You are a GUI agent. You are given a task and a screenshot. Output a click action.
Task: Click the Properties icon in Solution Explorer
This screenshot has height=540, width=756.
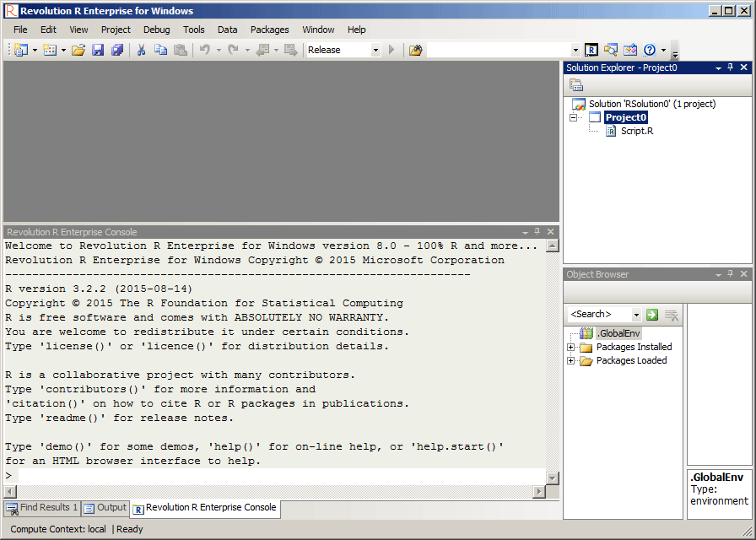(576, 85)
